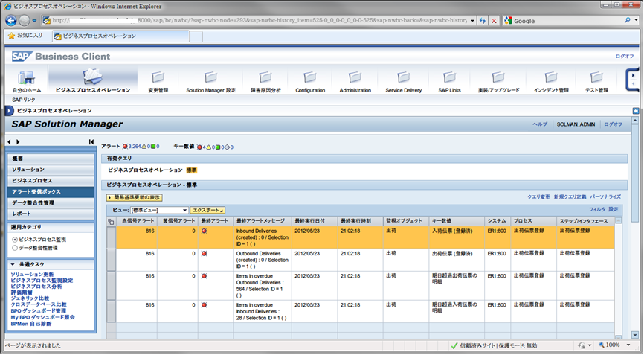This screenshot has height=355, width=644.
Task: Click the SAPリンク submenu entry
Action: [24, 100]
